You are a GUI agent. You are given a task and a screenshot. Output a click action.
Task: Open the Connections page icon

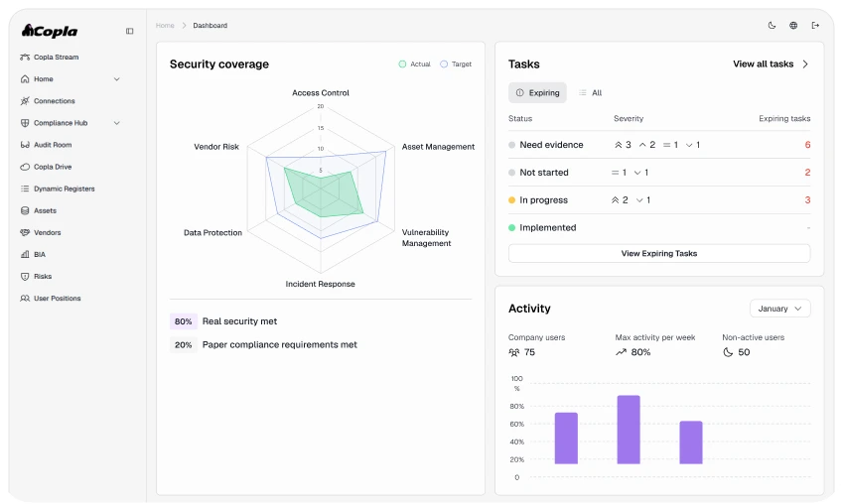point(25,101)
